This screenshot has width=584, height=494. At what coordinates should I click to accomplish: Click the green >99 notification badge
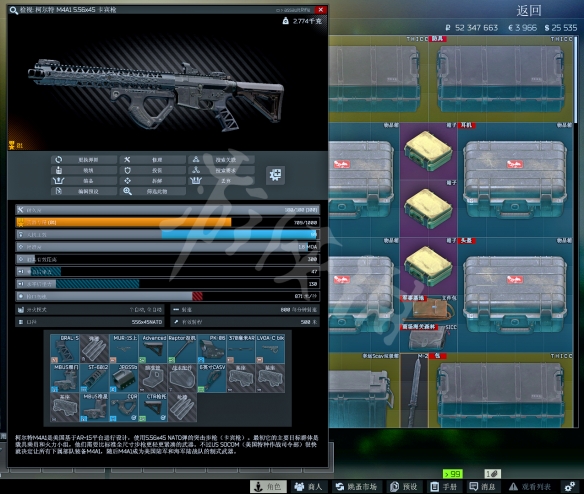pos(453,474)
